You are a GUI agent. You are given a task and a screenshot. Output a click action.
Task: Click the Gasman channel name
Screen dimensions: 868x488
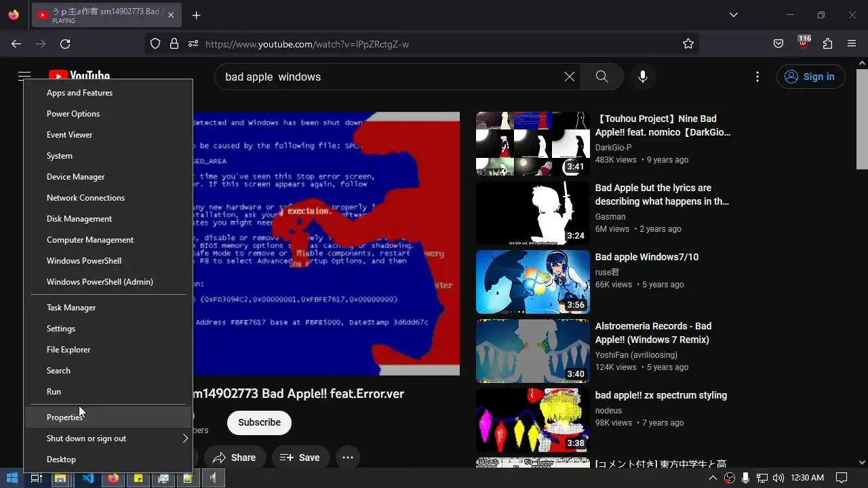(610, 216)
